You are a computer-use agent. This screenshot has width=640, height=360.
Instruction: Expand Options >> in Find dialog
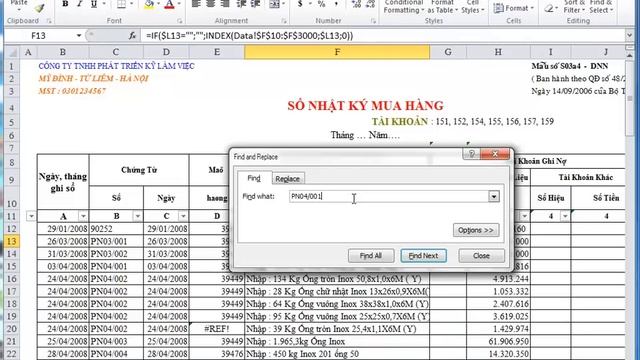(x=476, y=230)
